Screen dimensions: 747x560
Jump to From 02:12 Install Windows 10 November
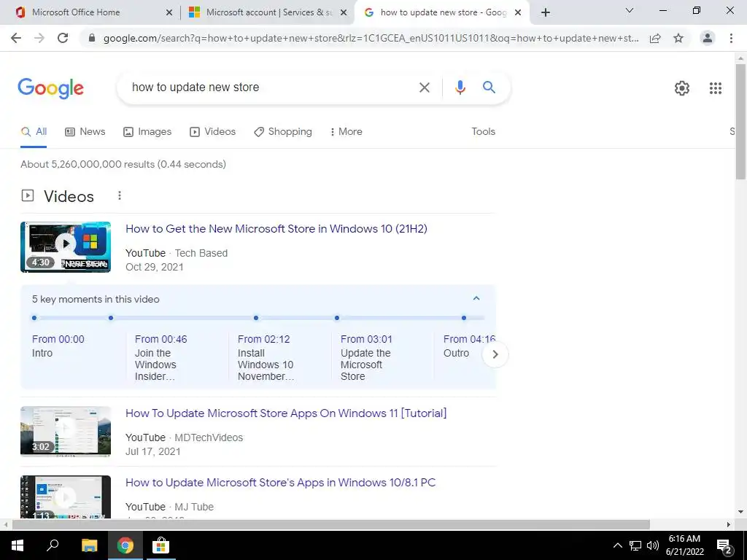[266, 357]
